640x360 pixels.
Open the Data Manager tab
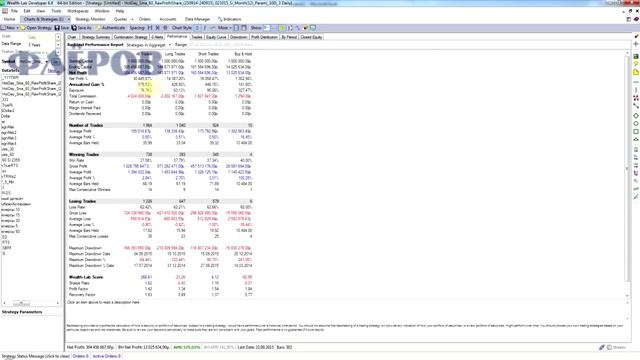click(197, 19)
